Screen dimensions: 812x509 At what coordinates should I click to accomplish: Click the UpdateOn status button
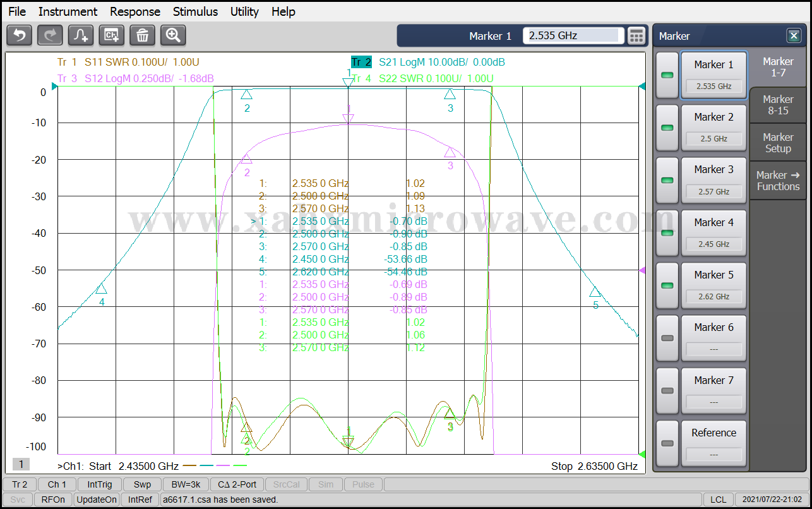(97, 500)
